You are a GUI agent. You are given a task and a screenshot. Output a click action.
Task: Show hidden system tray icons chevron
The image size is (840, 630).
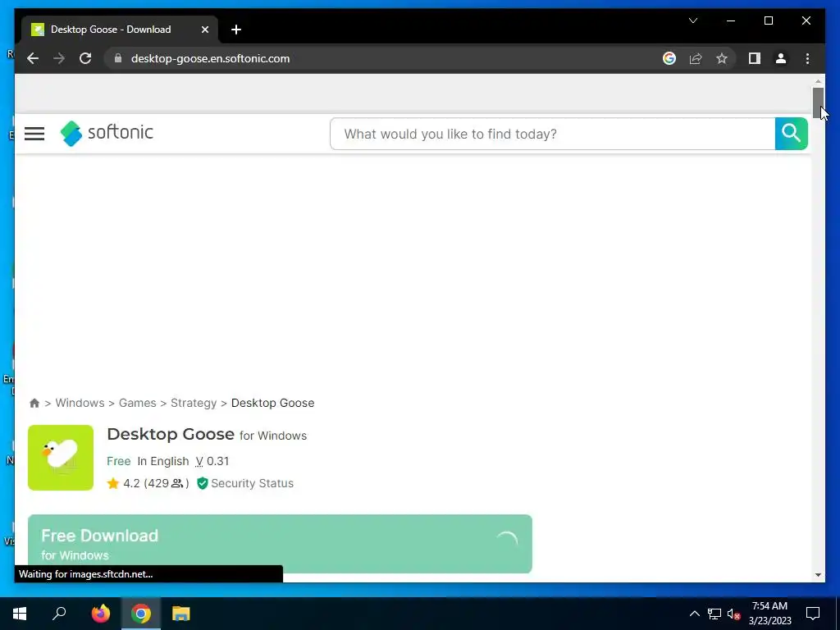coord(694,614)
